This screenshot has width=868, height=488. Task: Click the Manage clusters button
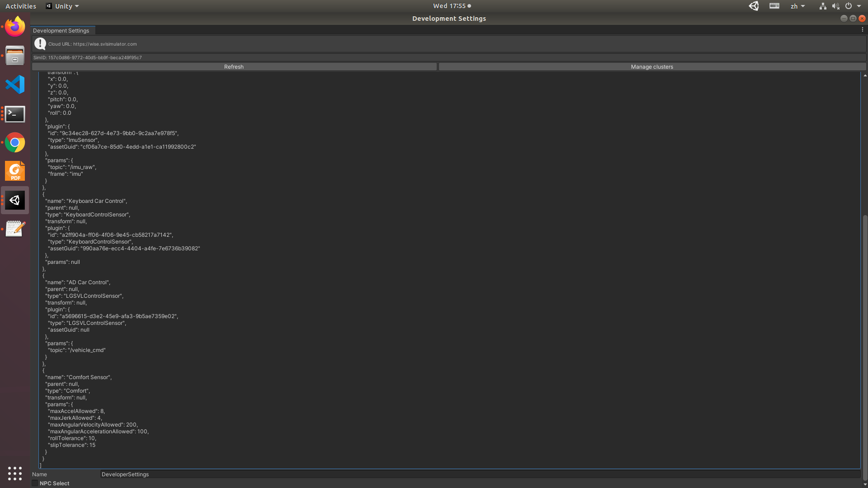point(652,66)
